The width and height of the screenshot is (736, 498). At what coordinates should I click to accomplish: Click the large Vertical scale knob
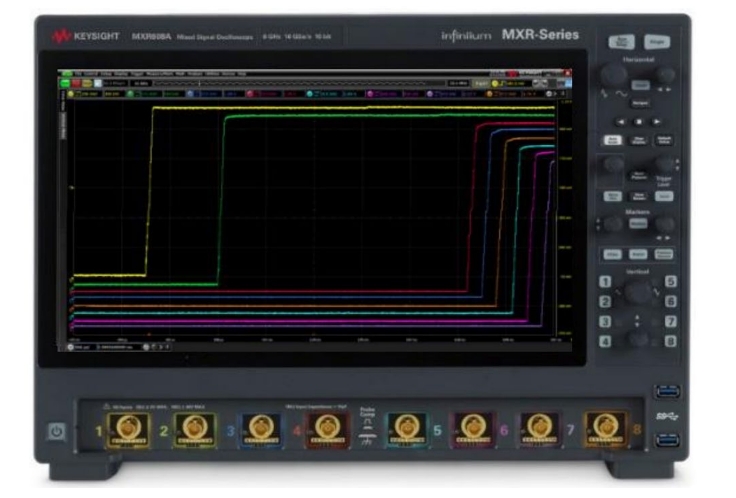(x=637, y=291)
